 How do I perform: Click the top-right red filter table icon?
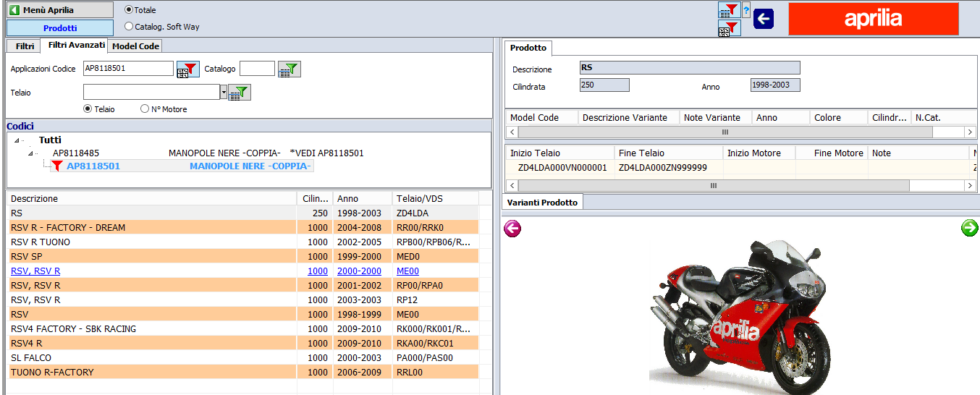[729, 10]
